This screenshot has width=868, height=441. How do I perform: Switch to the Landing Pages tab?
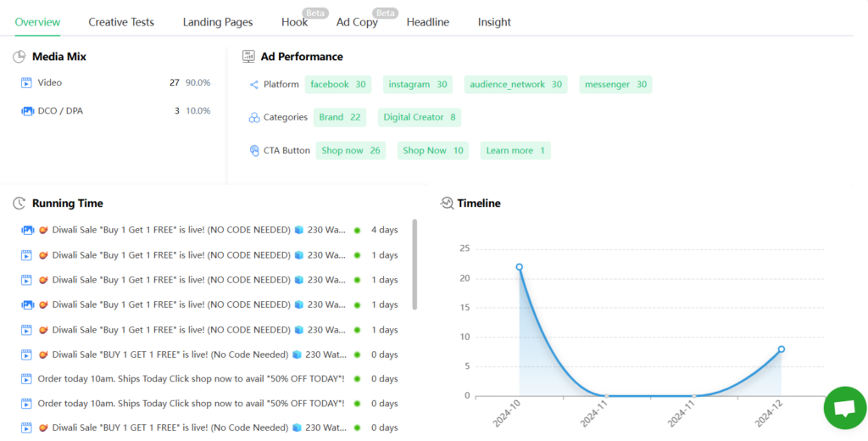pyautogui.click(x=218, y=22)
